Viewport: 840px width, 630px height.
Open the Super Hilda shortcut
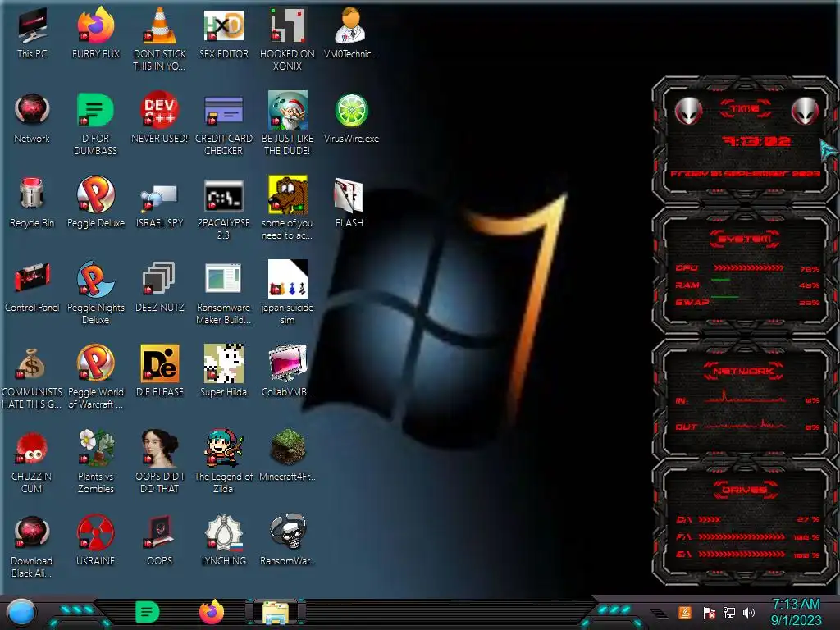point(223,371)
